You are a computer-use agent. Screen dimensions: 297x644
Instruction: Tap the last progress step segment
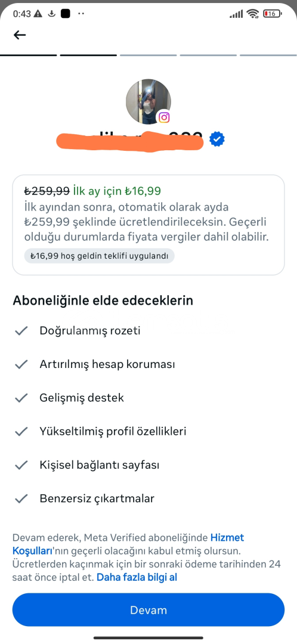pyautogui.click(x=268, y=55)
